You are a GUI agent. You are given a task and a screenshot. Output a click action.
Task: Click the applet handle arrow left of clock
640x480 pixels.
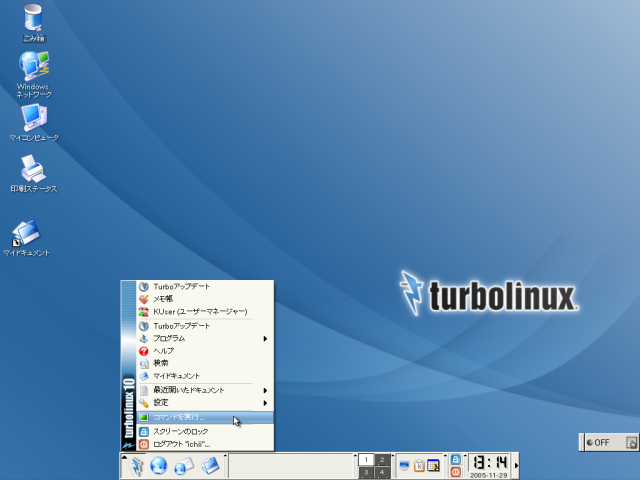point(465,456)
